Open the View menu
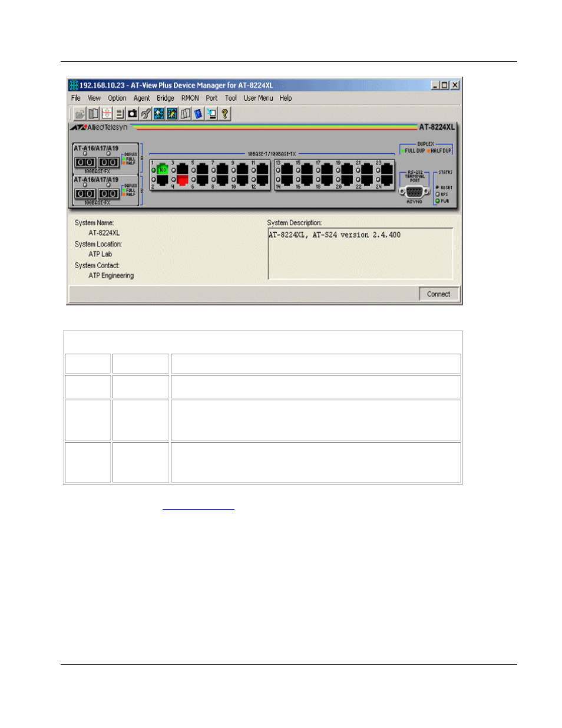Viewport: 562px width, 728px height. pyautogui.click(x=94, y=98)
